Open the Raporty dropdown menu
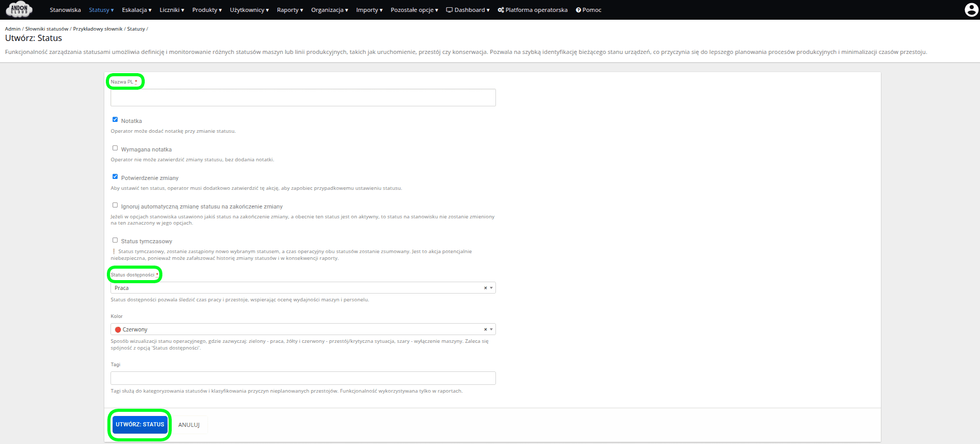The width and height of the screenshot is (980, 444). [289, 10]
